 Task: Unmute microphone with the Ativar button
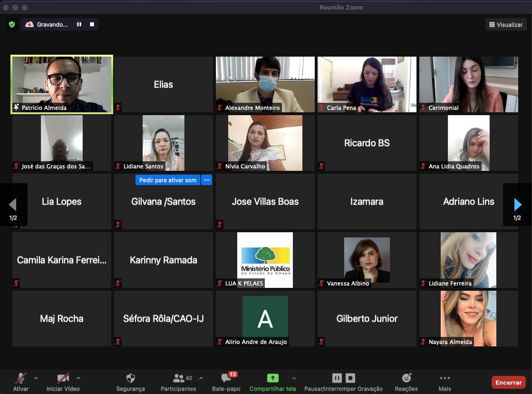(x=20, y=382)
